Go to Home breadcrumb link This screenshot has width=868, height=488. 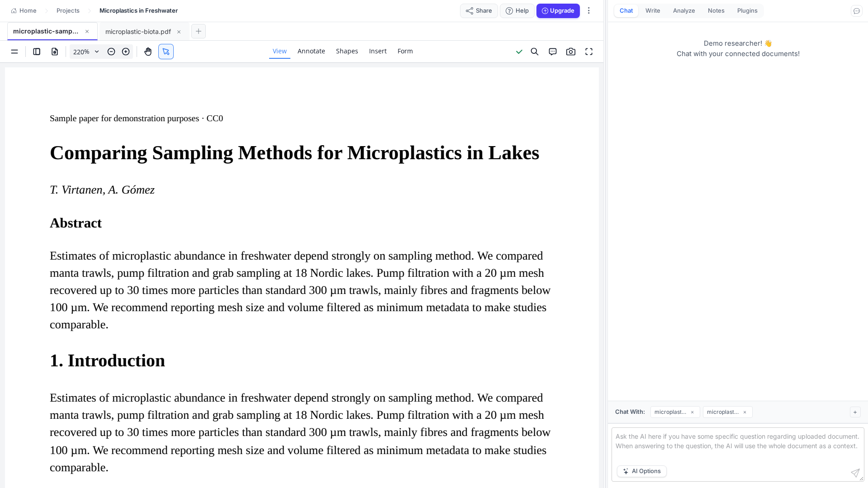(x=24, y=11)
